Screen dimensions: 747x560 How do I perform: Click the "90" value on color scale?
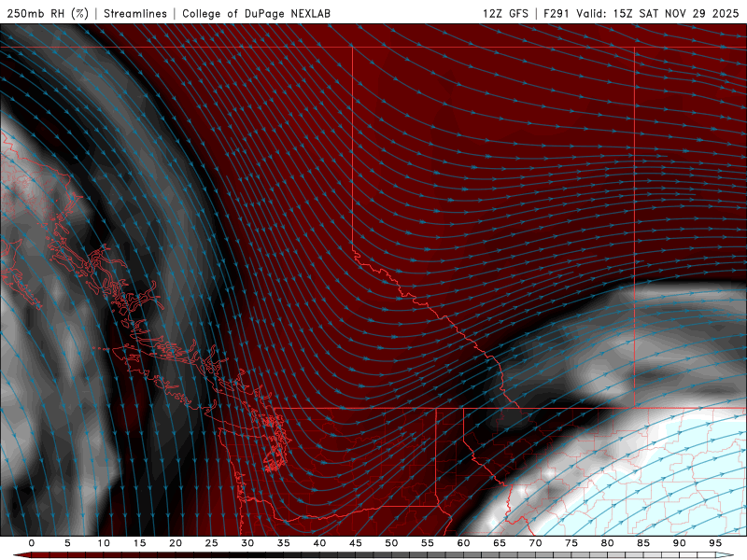tap(679, 543)
